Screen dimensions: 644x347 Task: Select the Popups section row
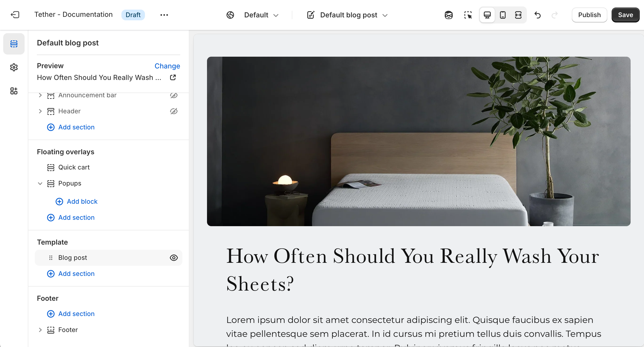pos(109,183)
